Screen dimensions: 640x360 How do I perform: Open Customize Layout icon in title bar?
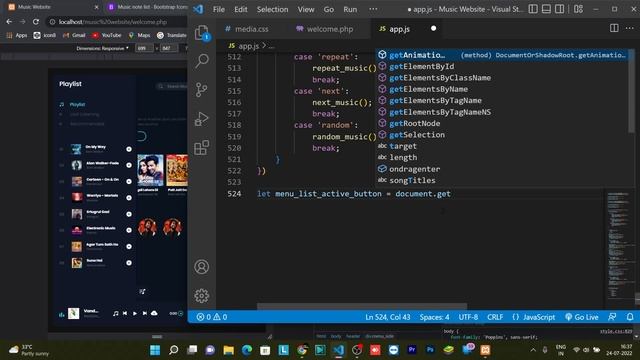(x=578, y=9)
